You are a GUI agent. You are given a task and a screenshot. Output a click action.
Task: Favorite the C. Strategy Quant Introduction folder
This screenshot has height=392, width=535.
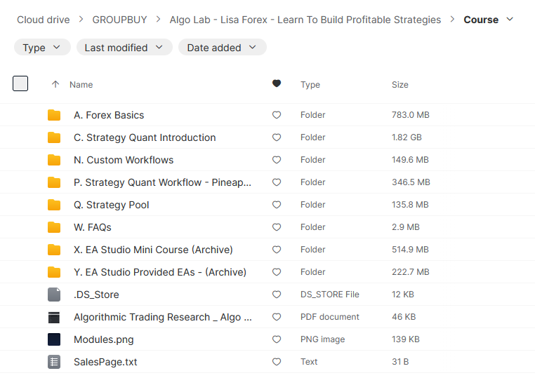277,137
